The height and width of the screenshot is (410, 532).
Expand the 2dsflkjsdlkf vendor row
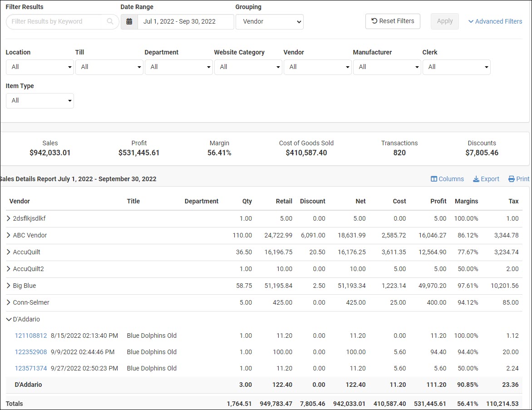coord(9,218)
